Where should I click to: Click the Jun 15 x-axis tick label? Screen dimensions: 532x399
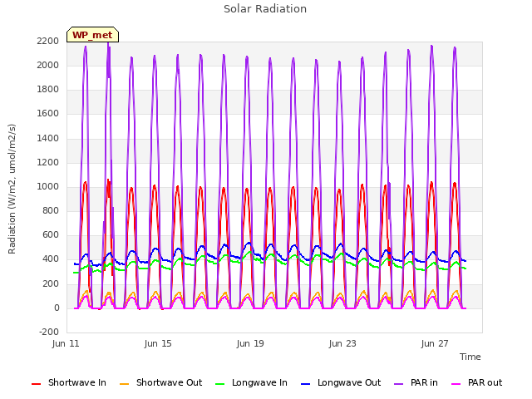click(158, 343)
